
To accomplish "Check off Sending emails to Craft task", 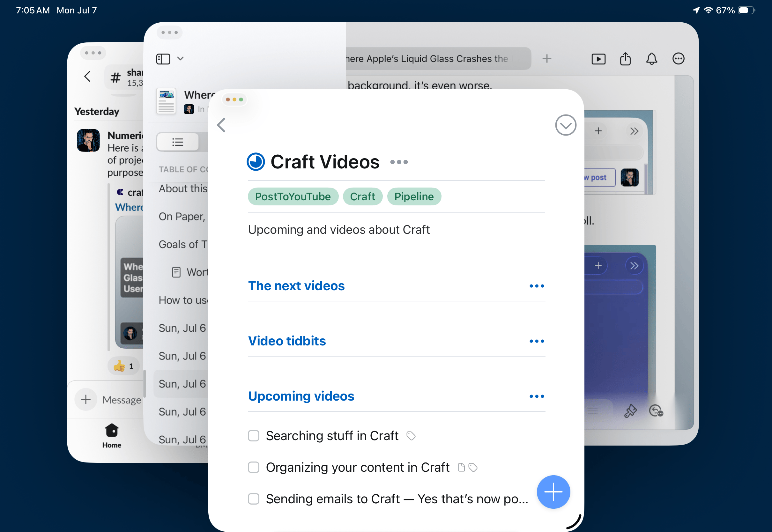I will tap(253, 499).
